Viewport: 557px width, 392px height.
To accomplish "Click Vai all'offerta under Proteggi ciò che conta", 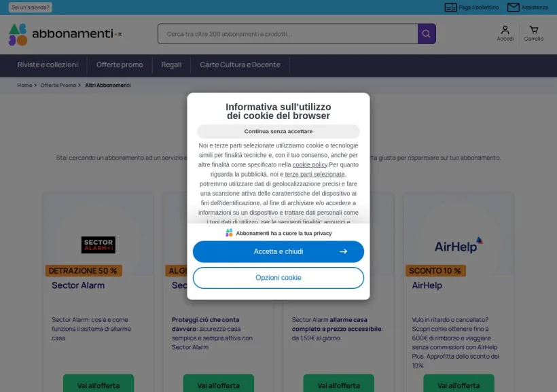I will pos(219,384).
